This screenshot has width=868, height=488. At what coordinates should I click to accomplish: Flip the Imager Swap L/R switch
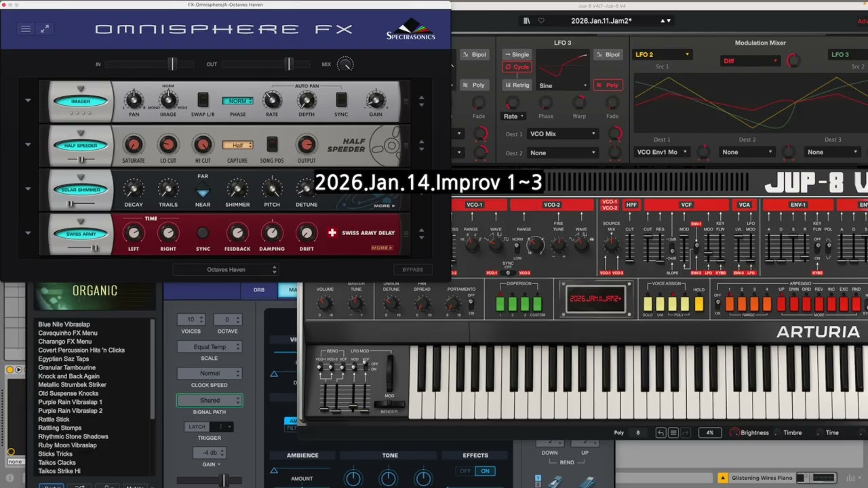(x=203, y=100)
